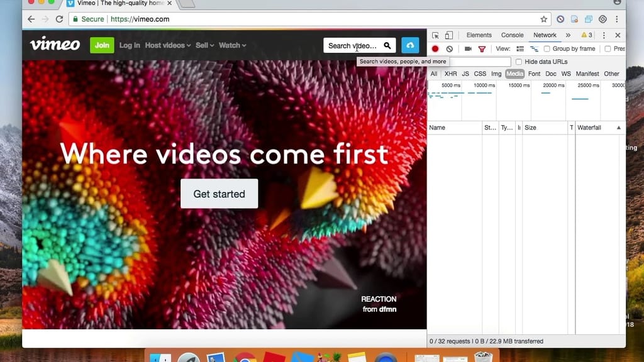Screen dimensions: 644x362
Task: Click the secure lock icon
Action: coord(75,19)
